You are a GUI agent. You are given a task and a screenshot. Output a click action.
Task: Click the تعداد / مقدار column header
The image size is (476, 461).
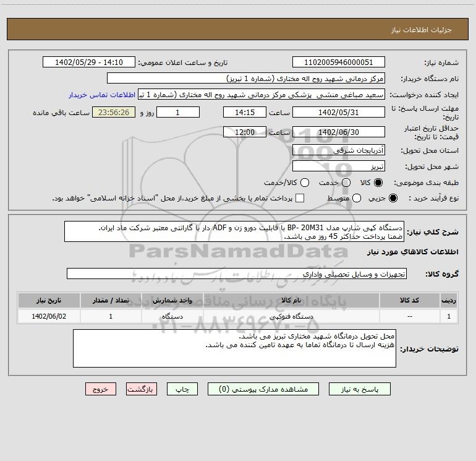[111, 300]
